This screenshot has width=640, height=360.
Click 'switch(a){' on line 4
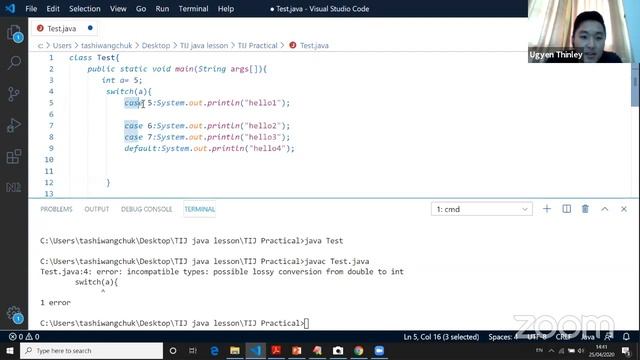pos(129,91)
